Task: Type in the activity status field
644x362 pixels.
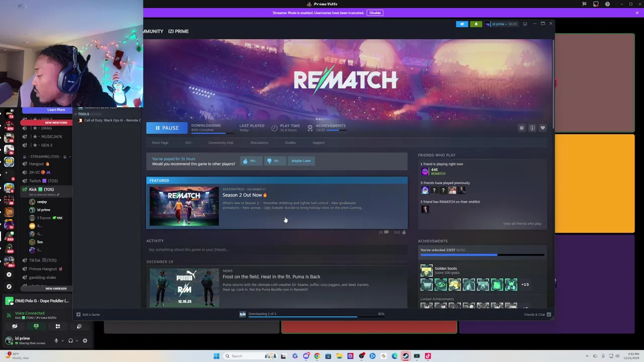Action: pyautogui.click(x=277, y=250)
